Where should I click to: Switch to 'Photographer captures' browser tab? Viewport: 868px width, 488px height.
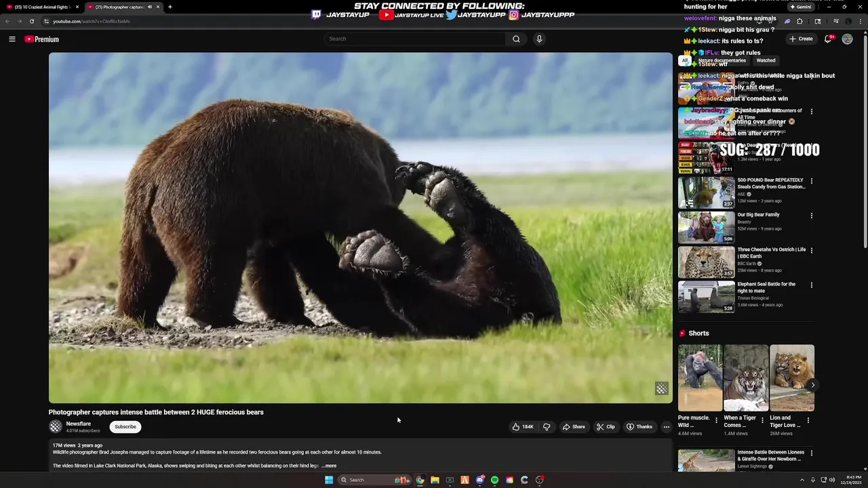pos(122,7)
